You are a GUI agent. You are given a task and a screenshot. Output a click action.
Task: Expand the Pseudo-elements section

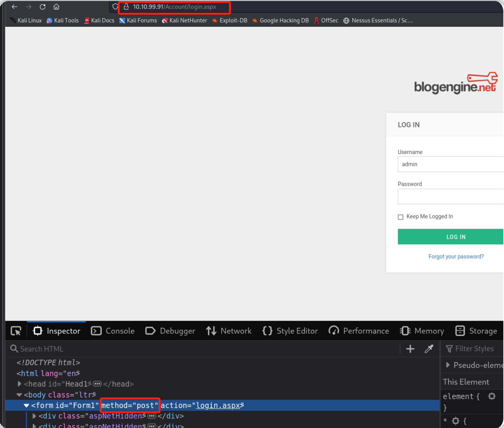[x=448, y=365]
